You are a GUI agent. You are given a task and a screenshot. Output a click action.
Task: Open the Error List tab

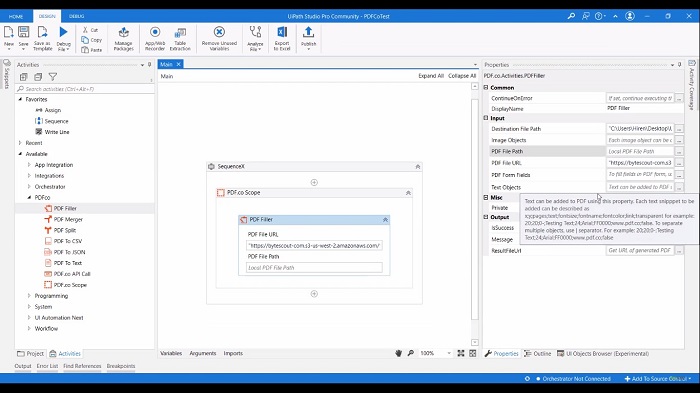click(x=47, y=366)
